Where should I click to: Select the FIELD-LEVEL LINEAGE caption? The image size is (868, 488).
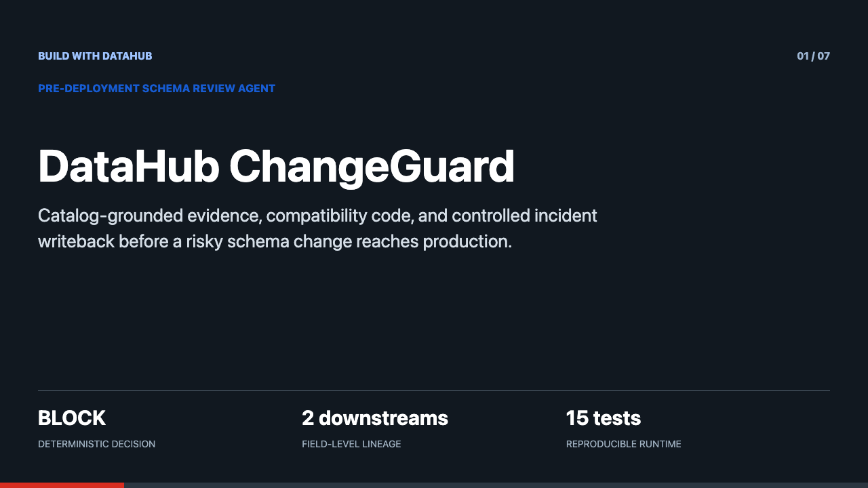(x=351, y=445)
